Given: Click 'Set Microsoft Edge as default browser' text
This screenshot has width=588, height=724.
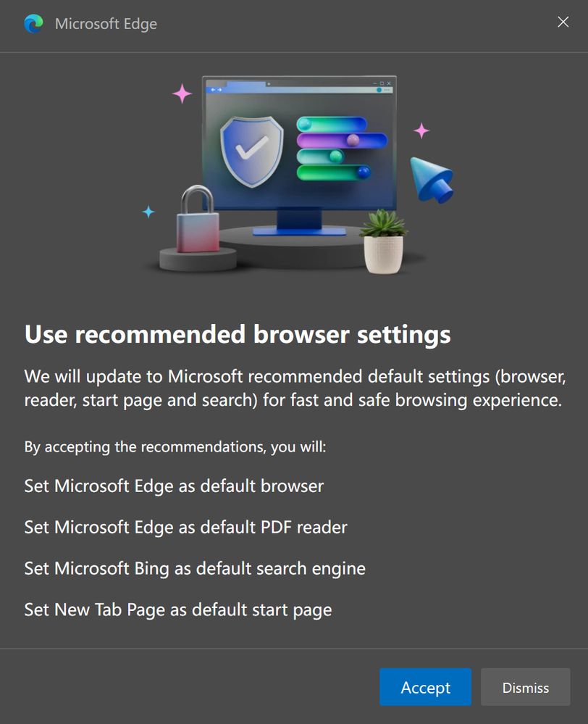Looking at the screenshot, I should (174, 486).
